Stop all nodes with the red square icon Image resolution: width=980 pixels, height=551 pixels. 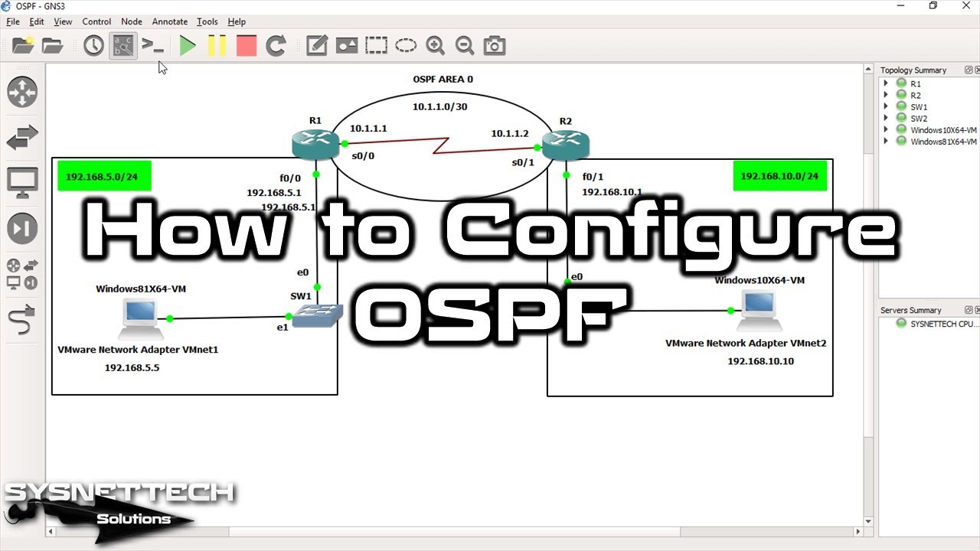coord(247,46)
